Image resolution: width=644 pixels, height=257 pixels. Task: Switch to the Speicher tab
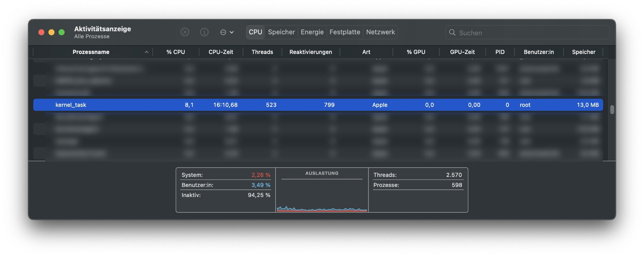coord(281,32)
